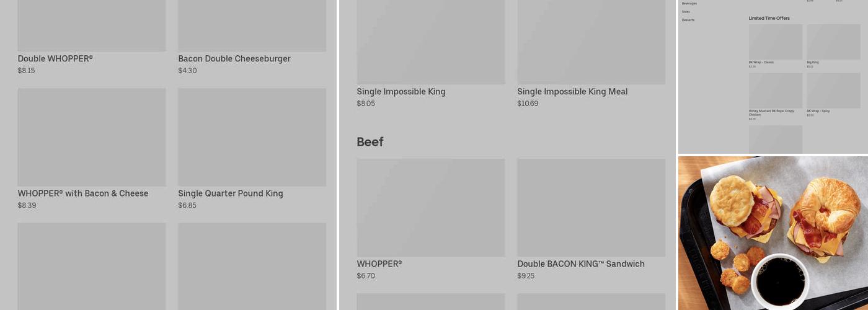Screen dimensions: 868x310
Task: Select the WHOPPER® with Bacon & Cheese image
Action: [x=92, y=137]
